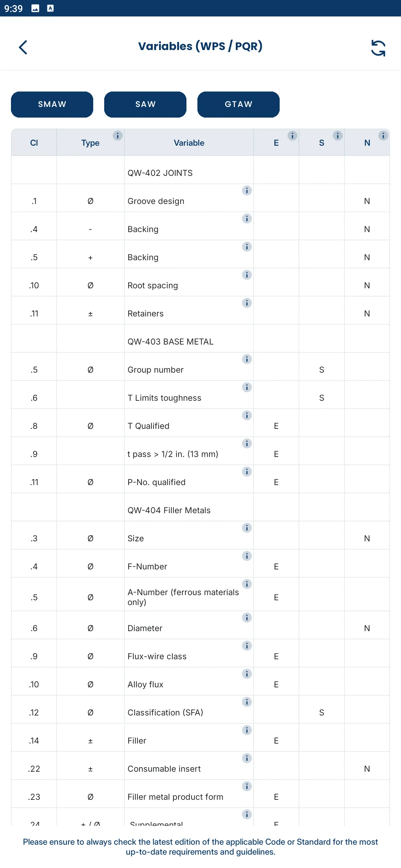Screen dimensions: 401x868
Task: Open the info icon for Alloy flux
Action: click(x=247, y=674)
